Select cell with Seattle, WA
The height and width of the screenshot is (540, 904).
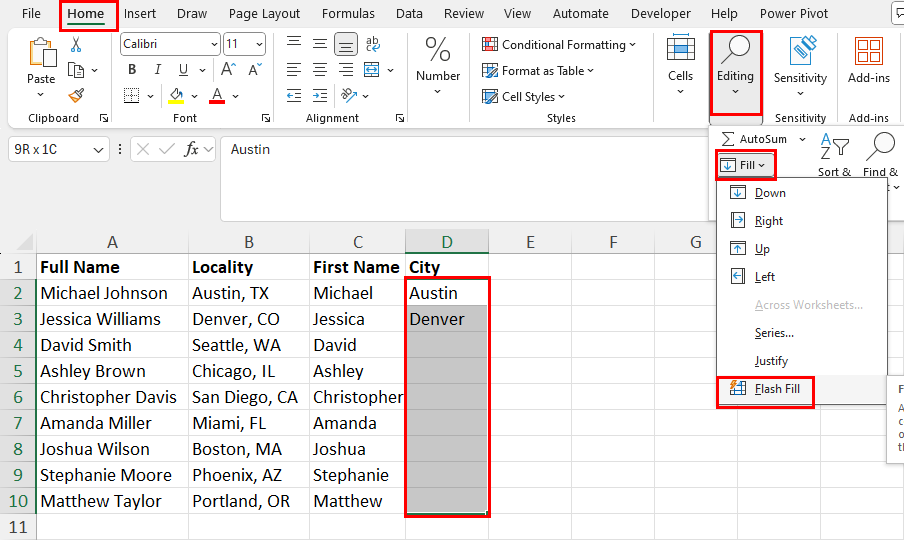tap(248, 345)
